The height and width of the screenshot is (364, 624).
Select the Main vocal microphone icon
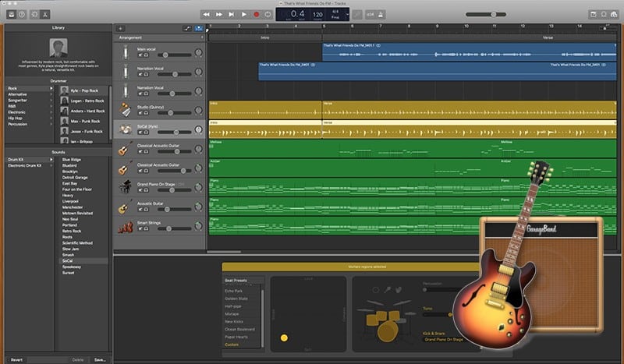pyautogui.click(x=126, y=52)
